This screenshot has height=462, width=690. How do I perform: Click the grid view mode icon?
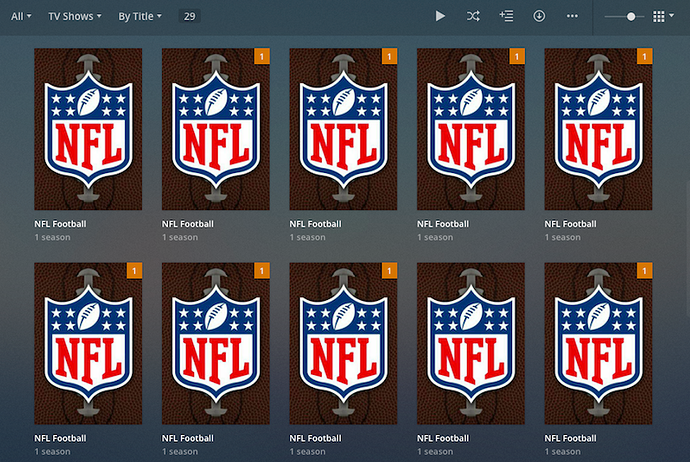(659, 17)
